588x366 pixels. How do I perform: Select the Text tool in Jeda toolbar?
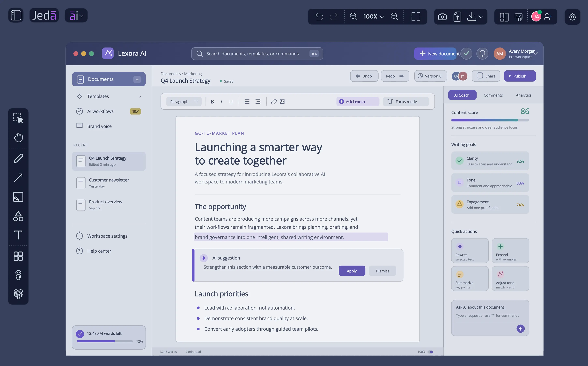pyautogui.click(x=18, y=235)
